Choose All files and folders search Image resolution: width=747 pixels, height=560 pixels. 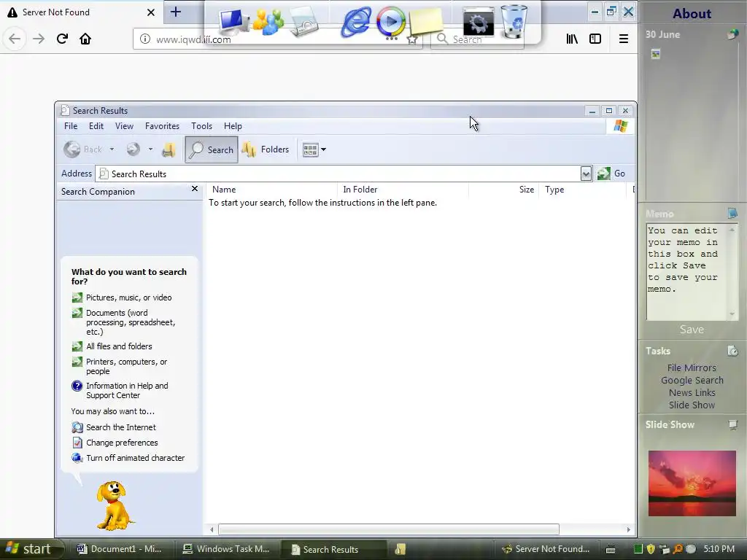click(119, 346)
